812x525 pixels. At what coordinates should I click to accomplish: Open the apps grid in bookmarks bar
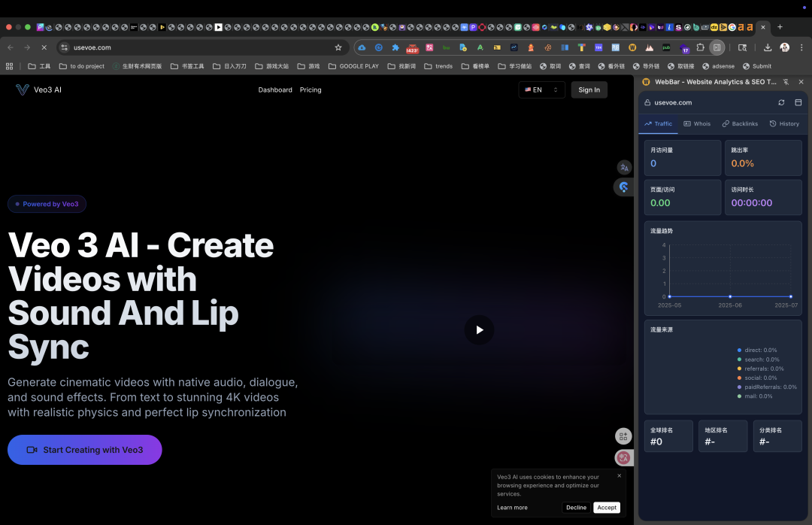tap(9, 66)
